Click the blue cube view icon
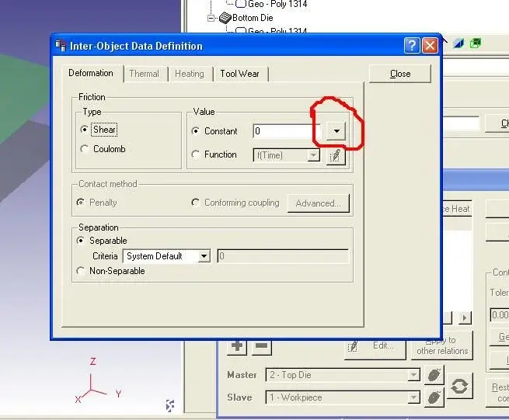This screenshot has height=420, width=509. pyautogui.click(x=458, y=43)
